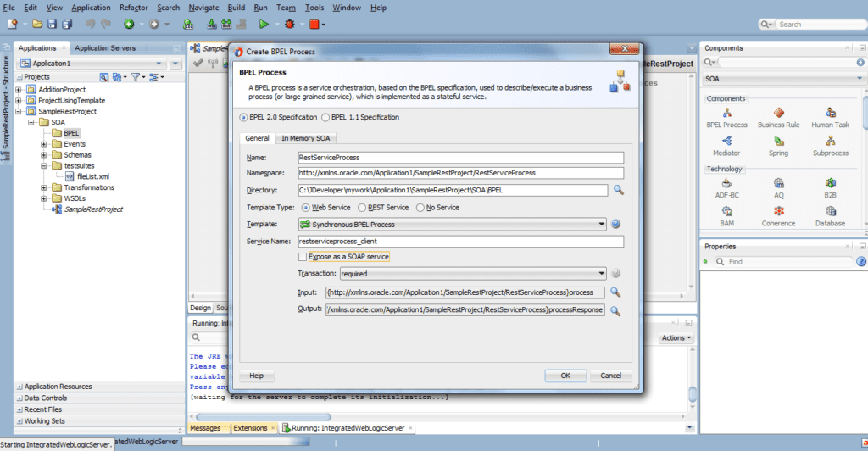Expand the Transformations folder node
868x451 pixels.
point(44,187)
